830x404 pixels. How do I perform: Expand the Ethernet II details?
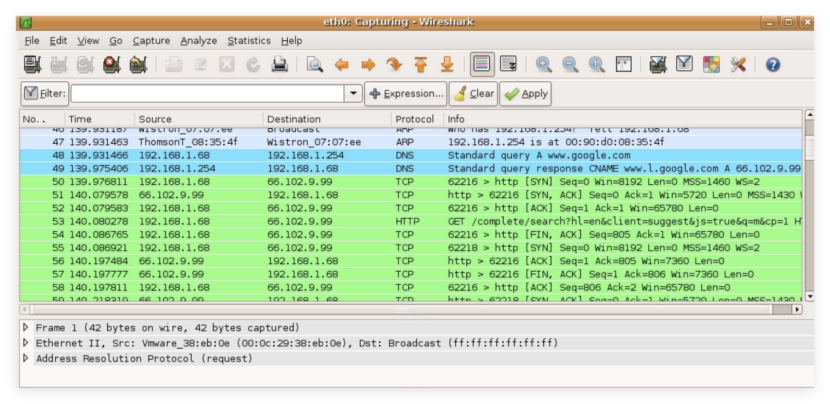click(x=25, y=343)
